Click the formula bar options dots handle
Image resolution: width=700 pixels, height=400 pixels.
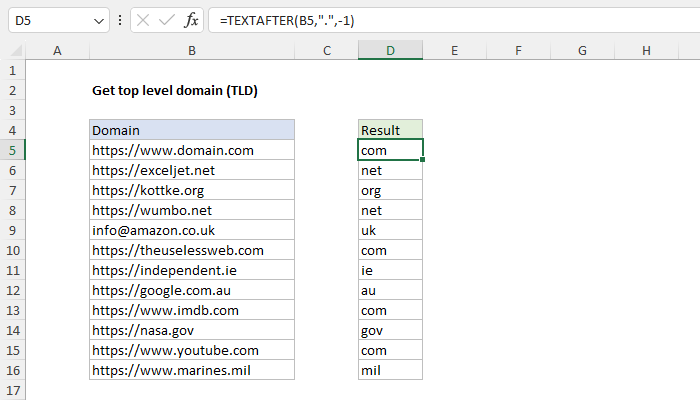(120, 20)
